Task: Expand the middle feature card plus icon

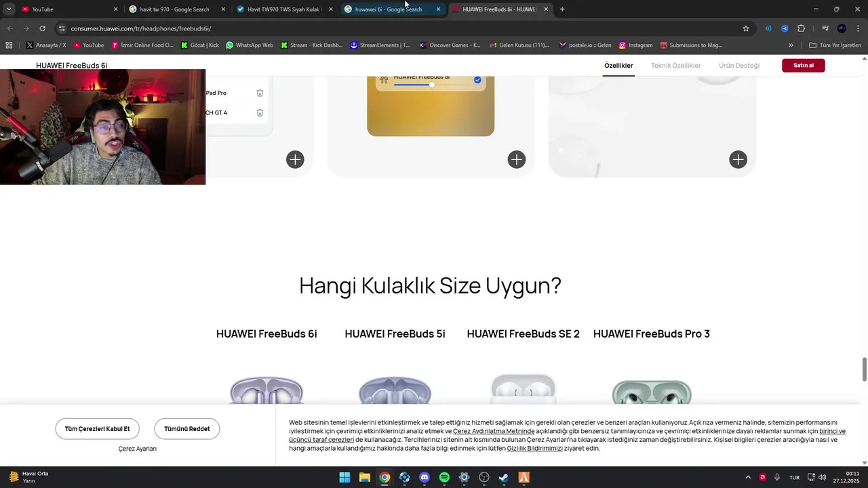Action: pos(517,159)
